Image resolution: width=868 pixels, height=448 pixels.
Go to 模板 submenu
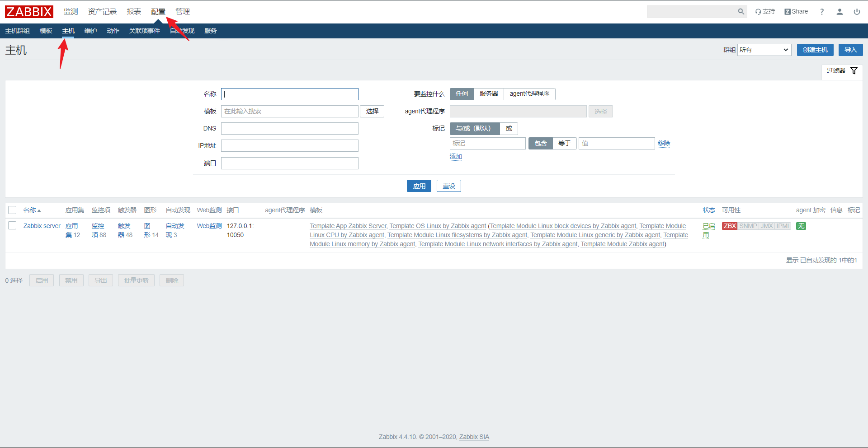(46, 31)
